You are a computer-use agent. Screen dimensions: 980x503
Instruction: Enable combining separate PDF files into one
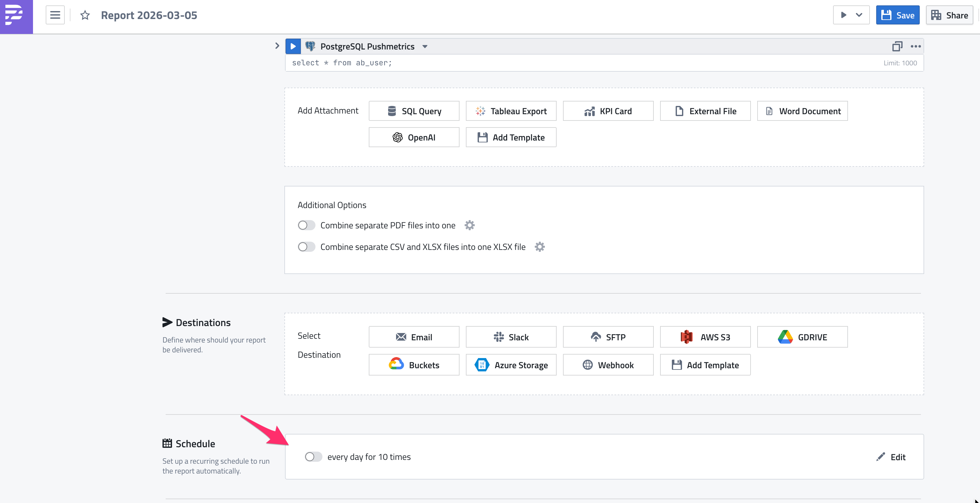click(x=306, y=225)
